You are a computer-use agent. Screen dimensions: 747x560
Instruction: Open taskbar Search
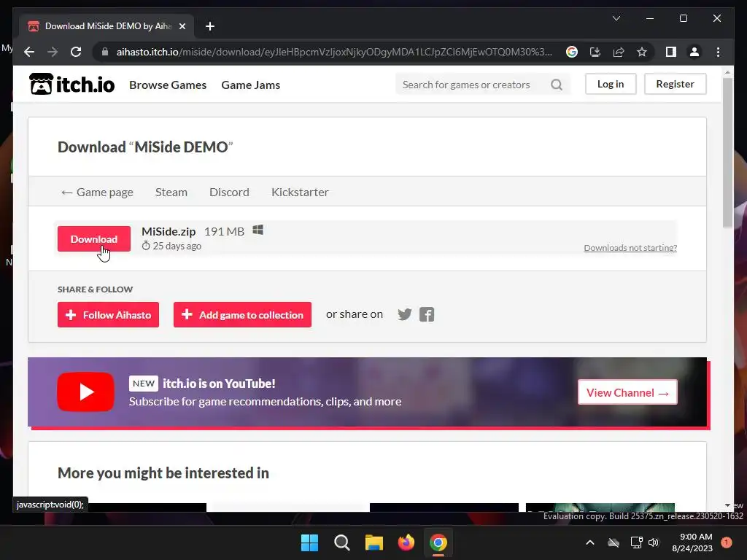tap(342, 542)
